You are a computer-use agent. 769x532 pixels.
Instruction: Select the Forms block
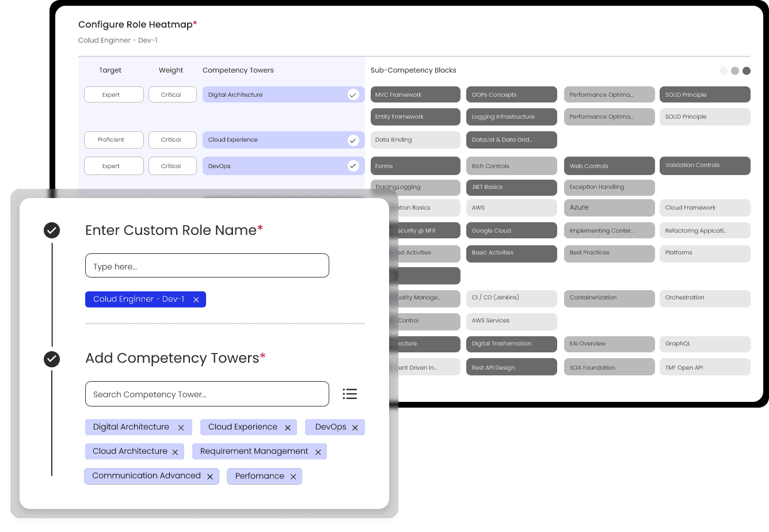coord(416,166)
